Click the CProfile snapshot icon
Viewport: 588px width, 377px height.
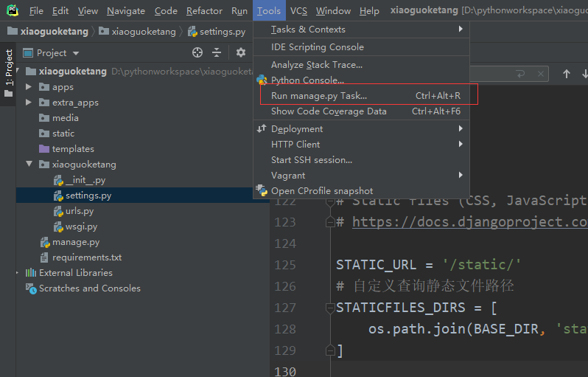[262, 190]
